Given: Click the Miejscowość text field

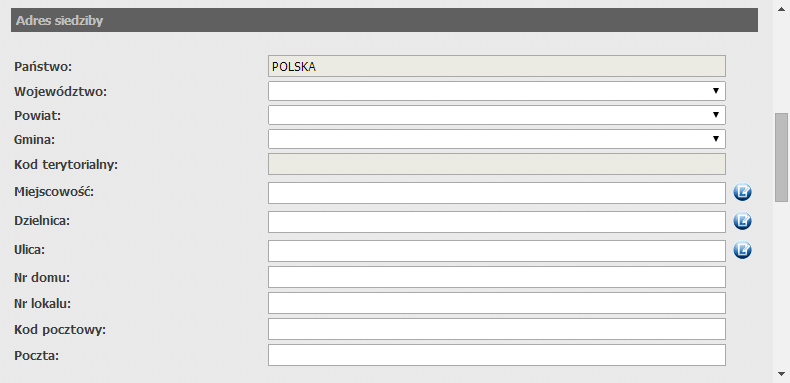Looking at the screenshot, I should click(x=497, y=193).
